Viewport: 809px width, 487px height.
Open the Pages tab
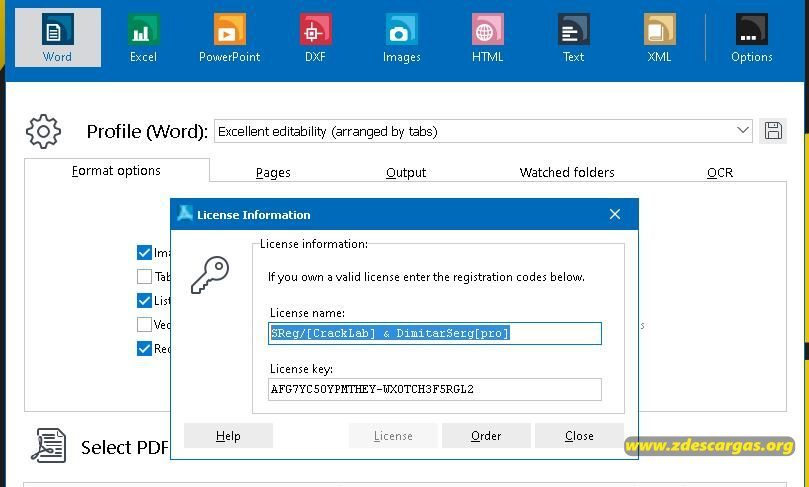pos(273,172)
